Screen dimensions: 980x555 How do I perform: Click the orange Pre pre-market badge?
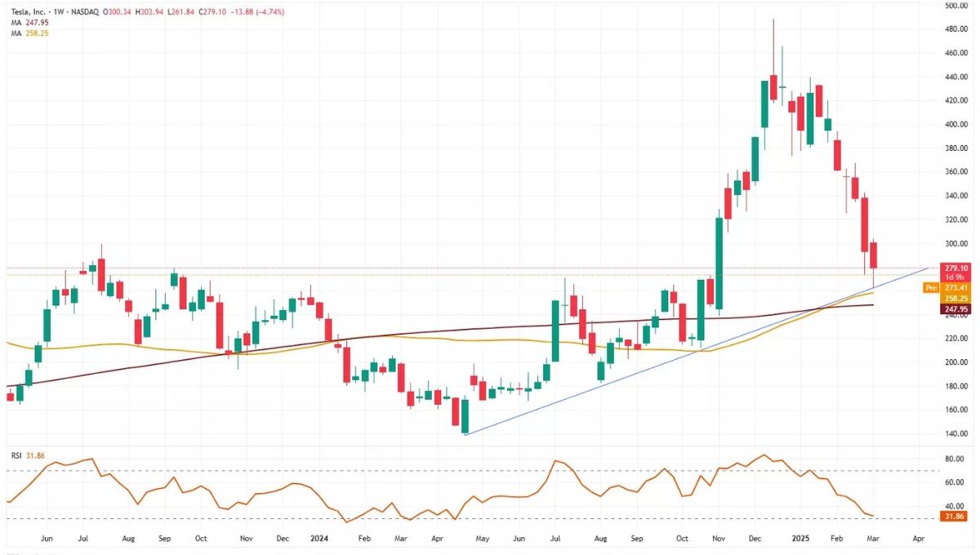click(930, 288)
